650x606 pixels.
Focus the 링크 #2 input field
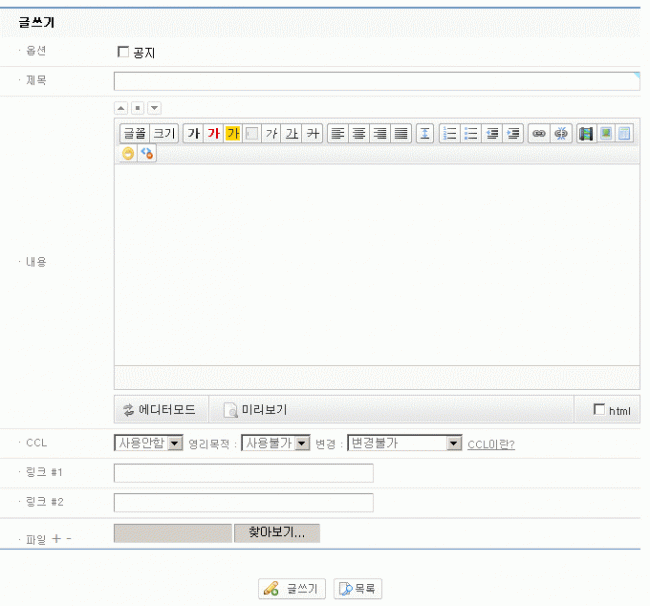(244, 502)
